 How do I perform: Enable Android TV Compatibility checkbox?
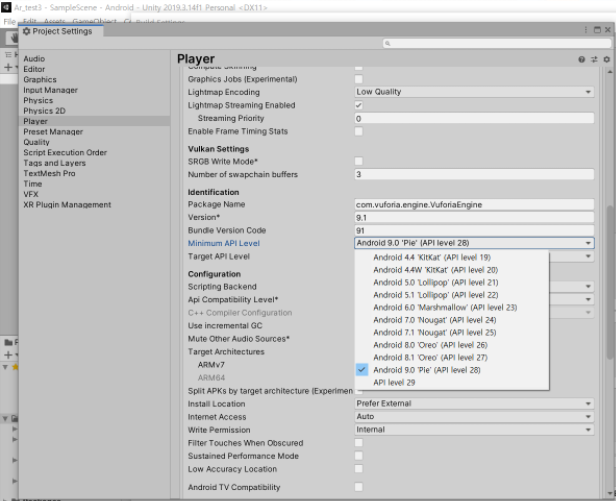[359, 487]
